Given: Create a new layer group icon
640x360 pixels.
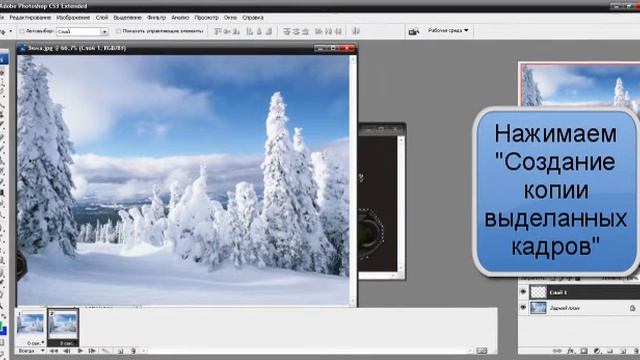Looking at the screenshot, I should 610,351.
